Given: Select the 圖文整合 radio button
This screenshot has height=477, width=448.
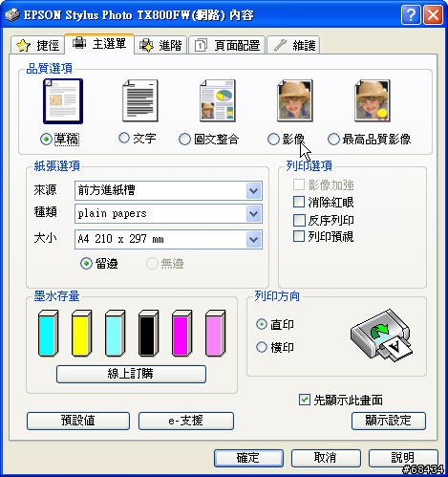Looking at the screenshot, I should tap(184, 139).
